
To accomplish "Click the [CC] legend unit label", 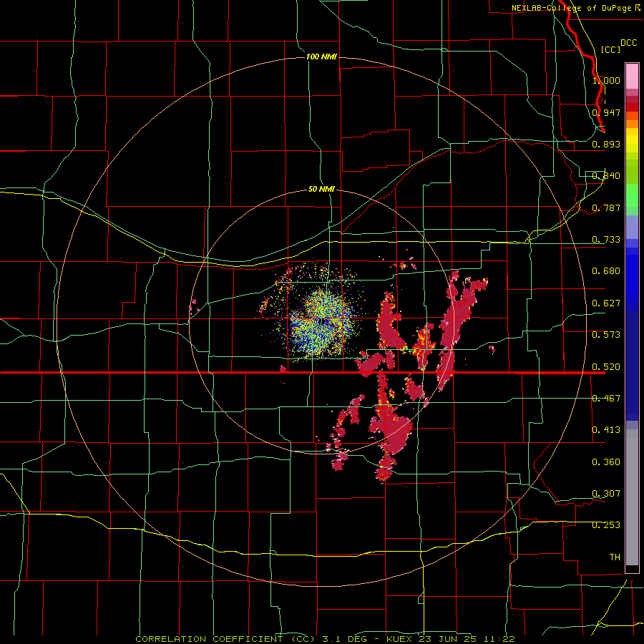I will point(611,49).
